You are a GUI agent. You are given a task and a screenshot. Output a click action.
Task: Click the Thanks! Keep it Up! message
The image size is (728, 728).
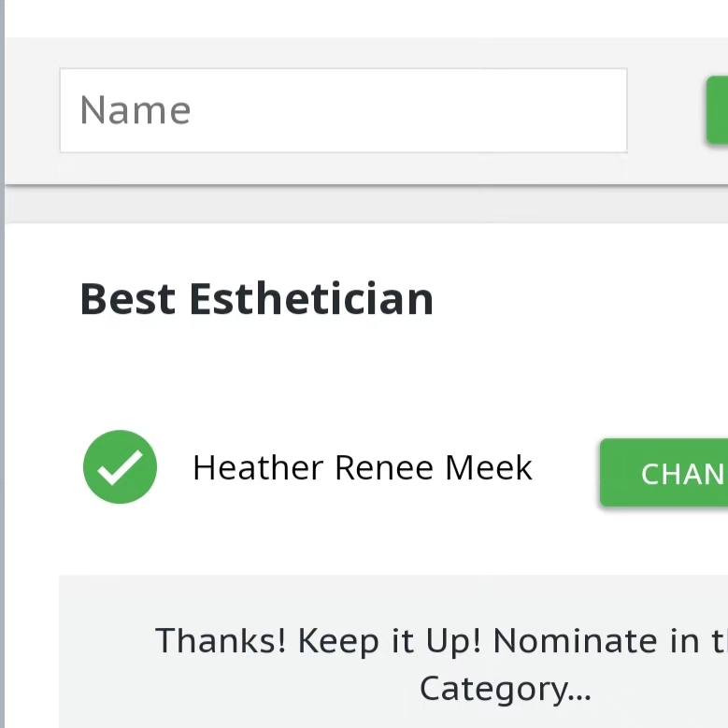[318, 641]
